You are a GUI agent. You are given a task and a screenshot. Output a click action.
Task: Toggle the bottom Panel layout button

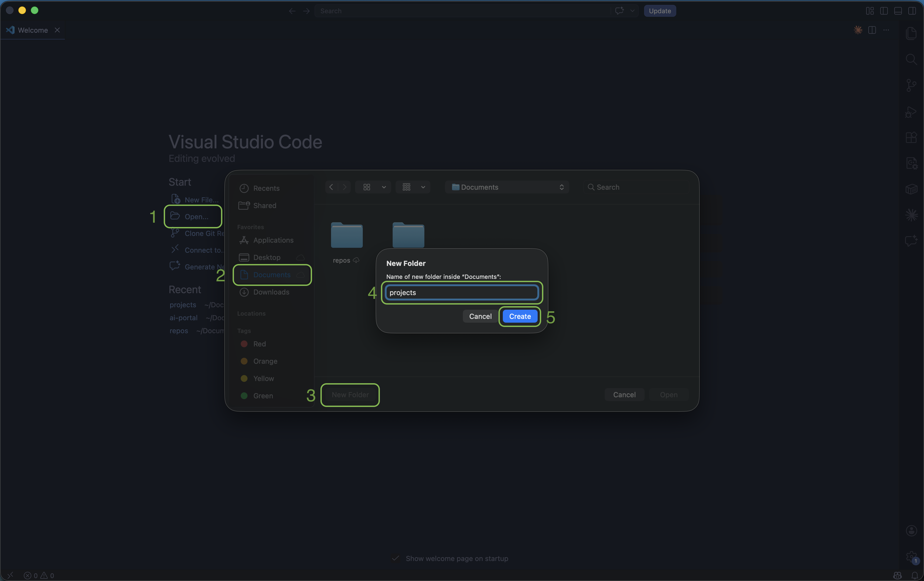(898, 11)
